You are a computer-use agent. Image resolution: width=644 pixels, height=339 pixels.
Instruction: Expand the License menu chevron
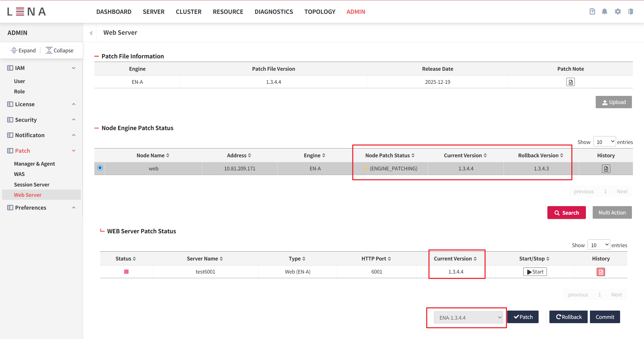(x=74, y=104)
